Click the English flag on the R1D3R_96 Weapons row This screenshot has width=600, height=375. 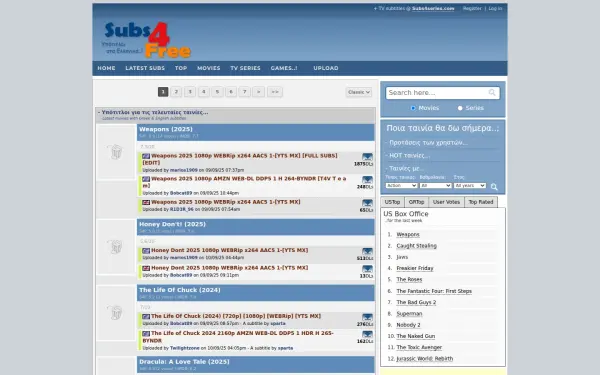(x=146, y=202)
